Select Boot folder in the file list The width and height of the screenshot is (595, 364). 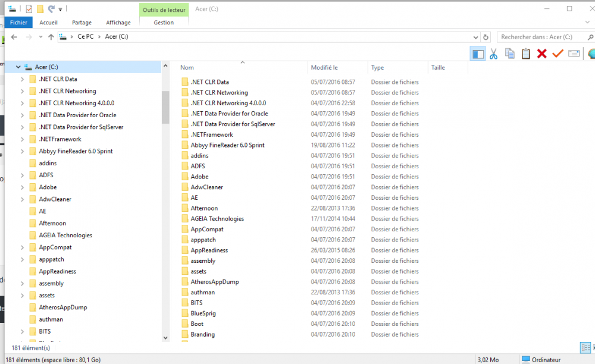pos(197,324)
